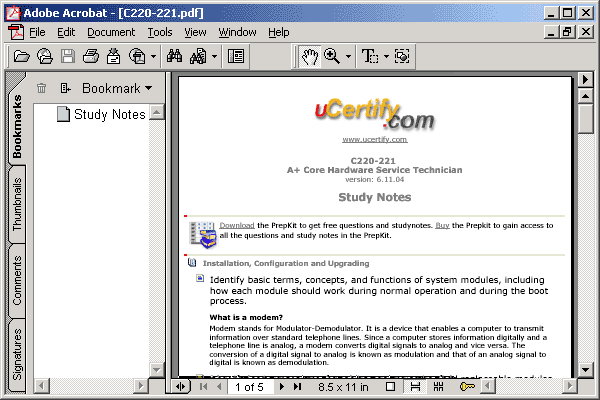The image size is (600, 400).
Task: Click the document horizontal scroll right arrow
Action: [570, 385]
